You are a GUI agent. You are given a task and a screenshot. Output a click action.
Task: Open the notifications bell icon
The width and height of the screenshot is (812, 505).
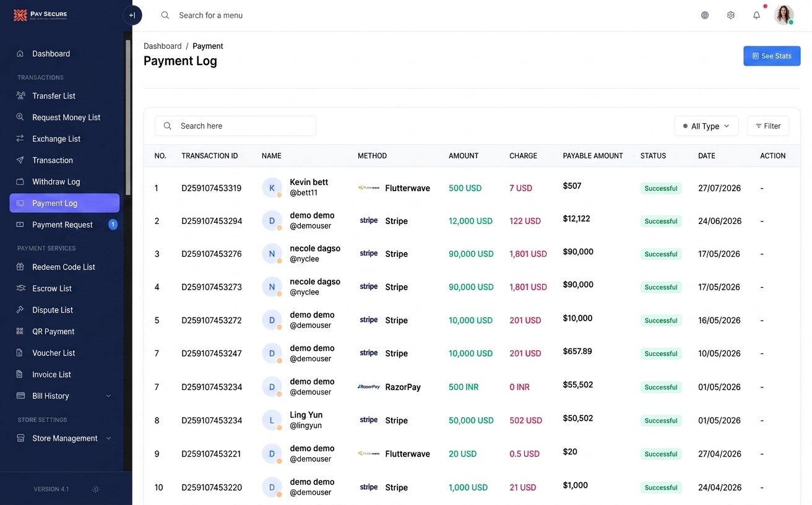(756, 15)
